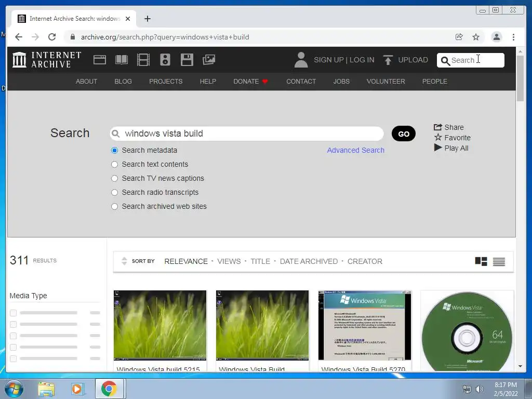Click the user avatar icon
This screenshot has height=399, width=532.
click(301, 60)
